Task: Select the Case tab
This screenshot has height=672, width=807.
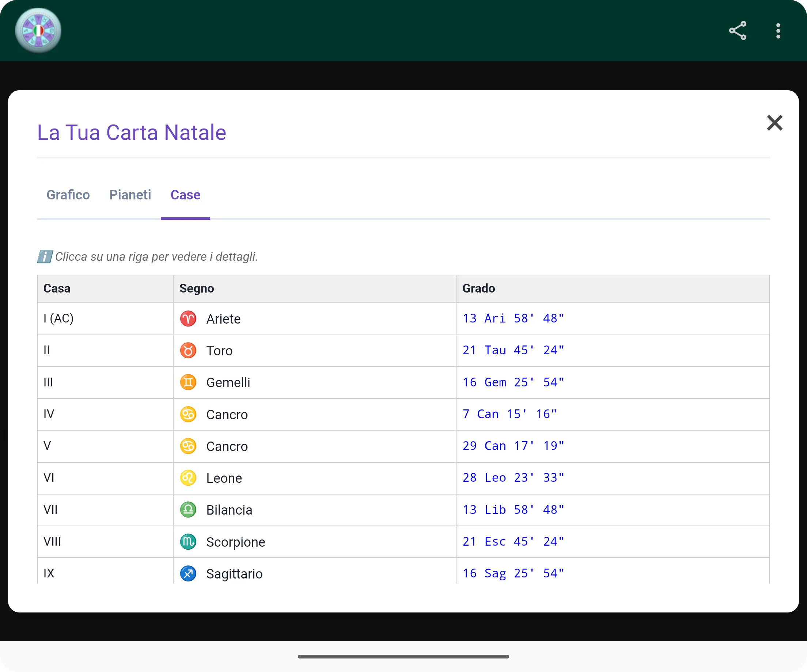Action: (185, 195)
